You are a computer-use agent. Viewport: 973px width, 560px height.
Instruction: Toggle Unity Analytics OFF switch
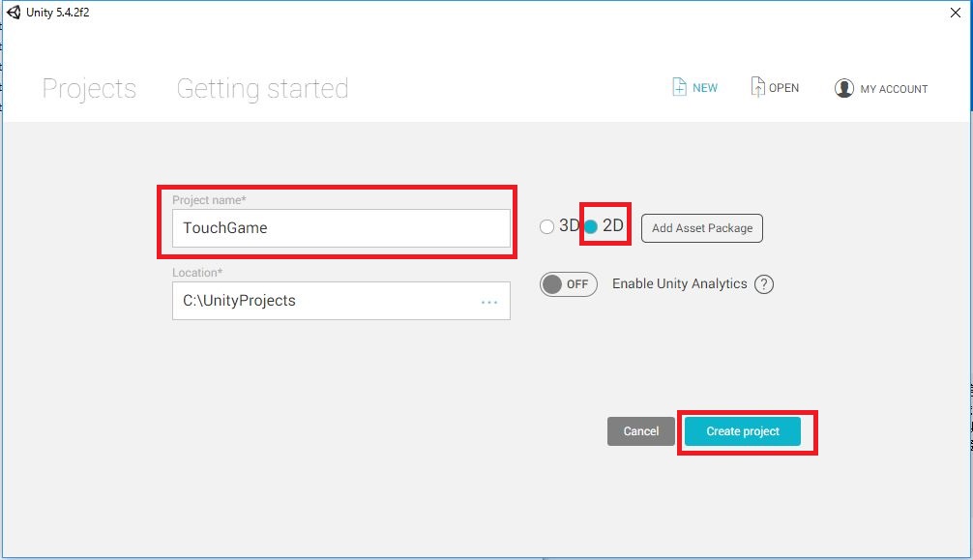[x=569, y=284]
